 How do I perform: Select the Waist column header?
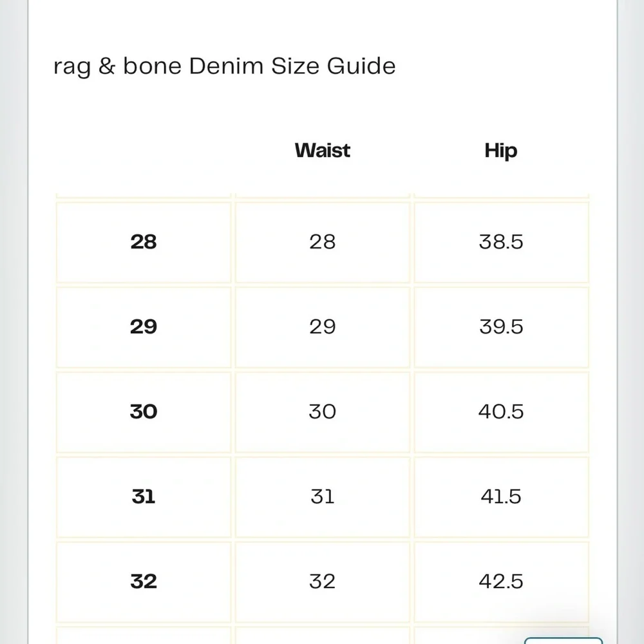click(323, 150)
